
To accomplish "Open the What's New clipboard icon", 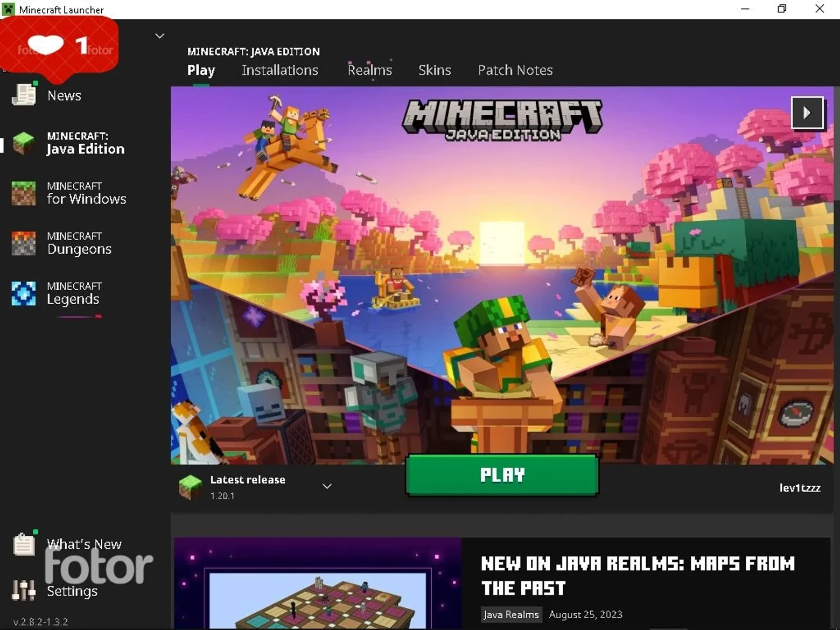I will tap(24, 544).
